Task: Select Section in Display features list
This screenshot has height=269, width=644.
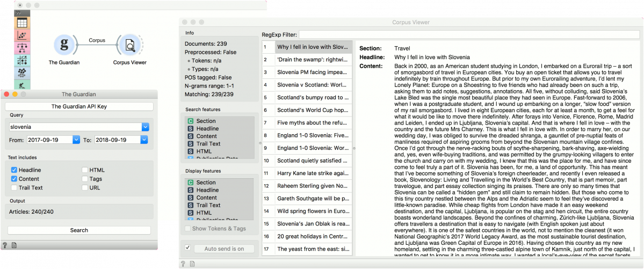Action: pyautogui.click(x=219, y=183)
